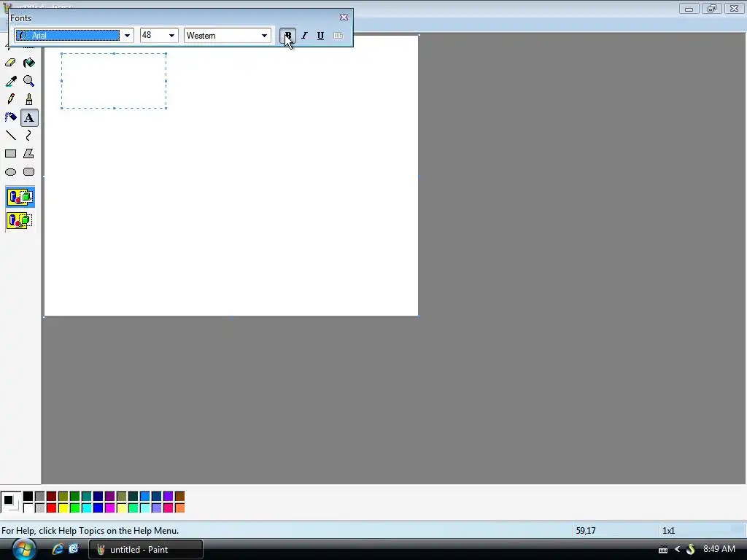Pick the Brush tool
The image size is (747, 560).
[28, 99]
